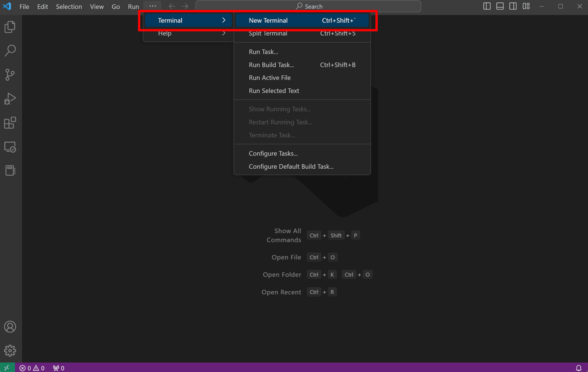Screen dimensions: 588x372
Task: Open the Accounts menu icon
Action: pyautogui.click(x=10, y=327)
